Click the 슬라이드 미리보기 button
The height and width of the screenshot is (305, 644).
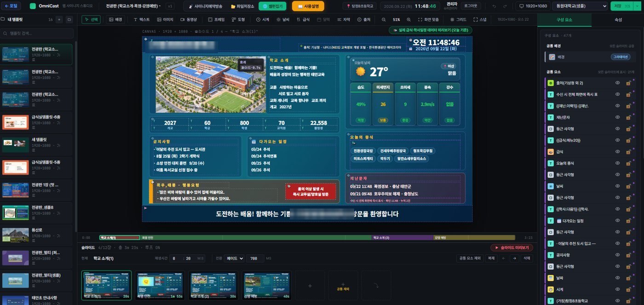tap(512, 248)
